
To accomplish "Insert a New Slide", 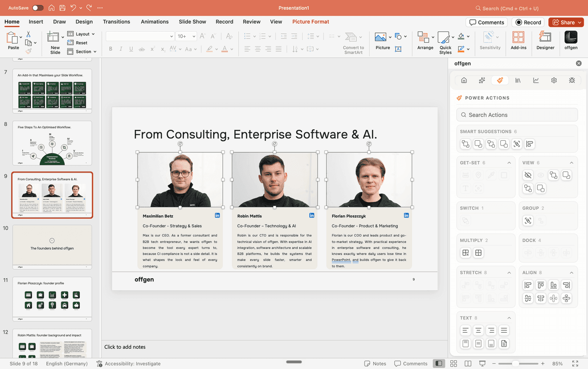I will (x=55, y=43).
